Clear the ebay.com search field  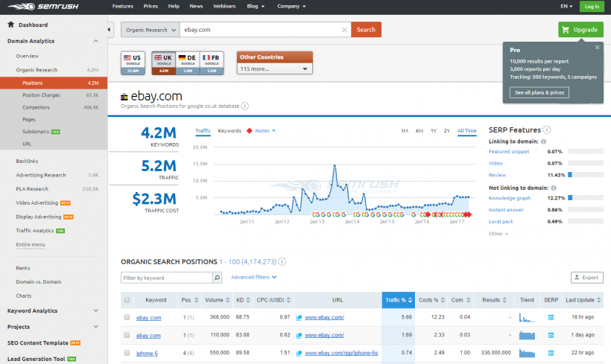344,30
